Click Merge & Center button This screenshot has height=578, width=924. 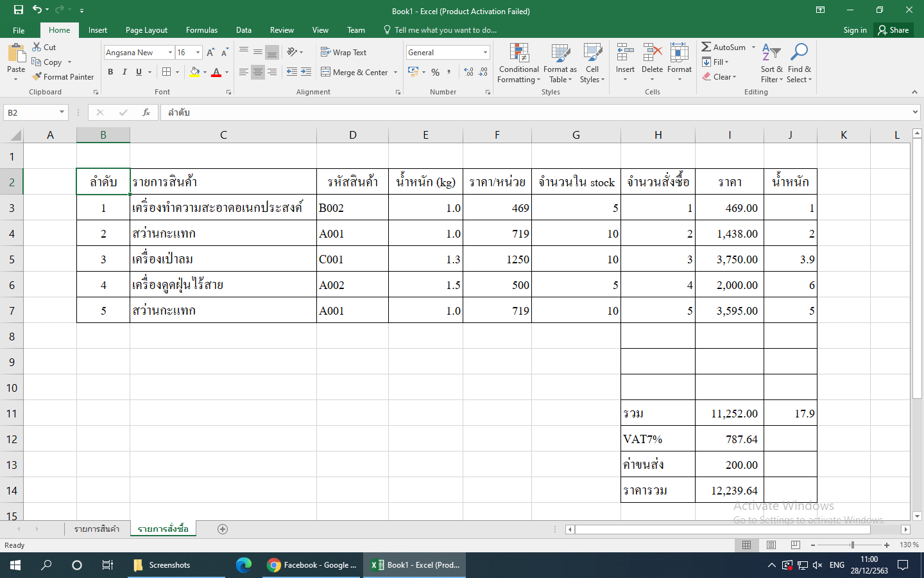click(x=355, y=73)
